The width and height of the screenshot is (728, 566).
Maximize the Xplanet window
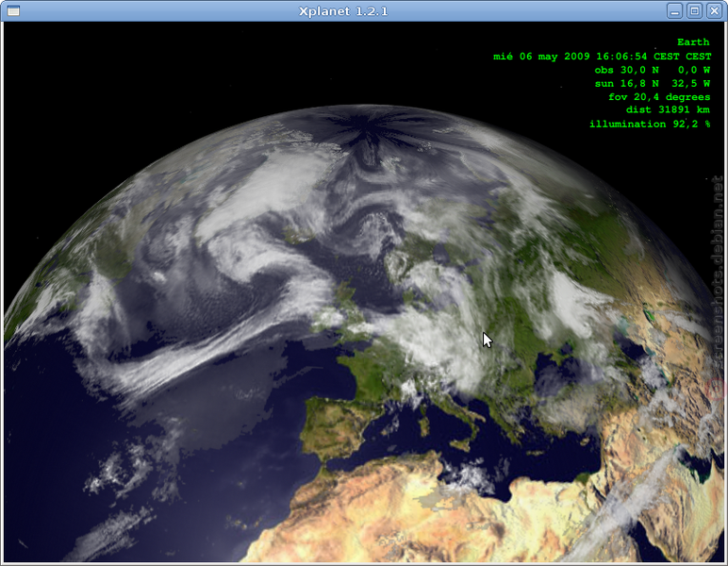pyautogui.click(x=695, y=10)
